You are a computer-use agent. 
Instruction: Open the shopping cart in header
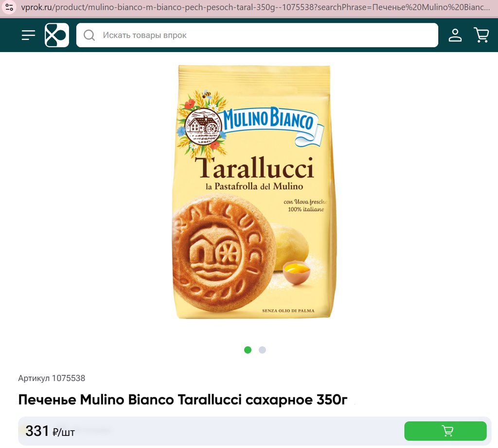(x=481, y=35)
